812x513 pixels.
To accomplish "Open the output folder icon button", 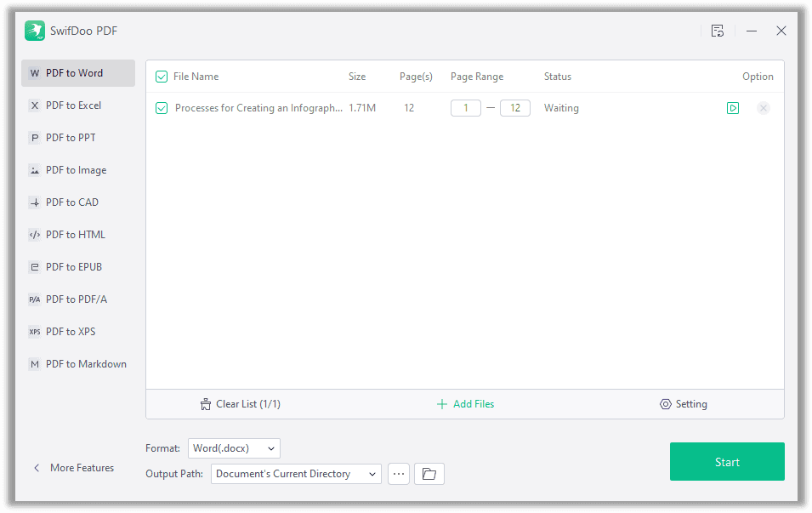I will click(429, 474).
